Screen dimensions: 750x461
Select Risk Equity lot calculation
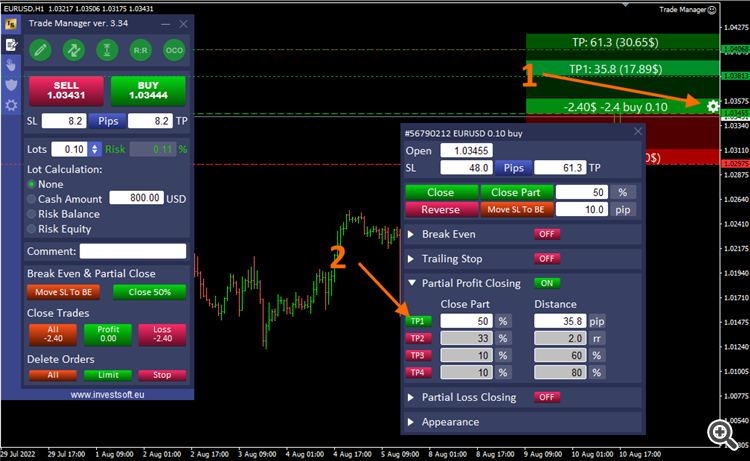pos(32,229)
